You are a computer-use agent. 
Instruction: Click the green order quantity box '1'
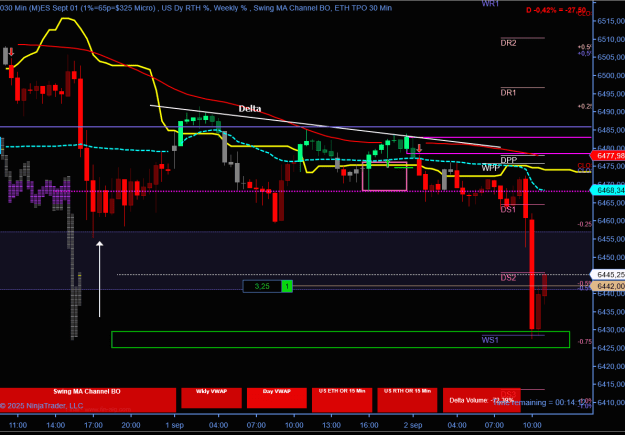click(287, 286)
